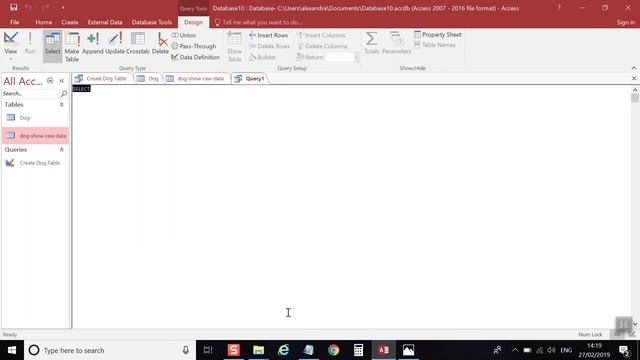Toggle the Property Sheet pane
This screenshot has width=640, height=360.
point(438,35)
